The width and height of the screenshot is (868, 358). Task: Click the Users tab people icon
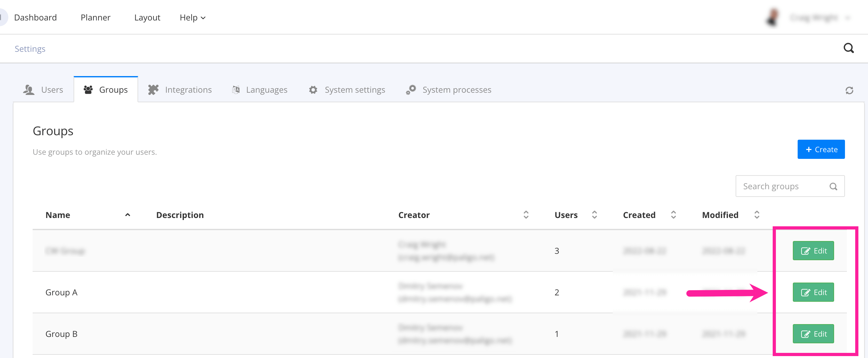click(x=29, y=89)
